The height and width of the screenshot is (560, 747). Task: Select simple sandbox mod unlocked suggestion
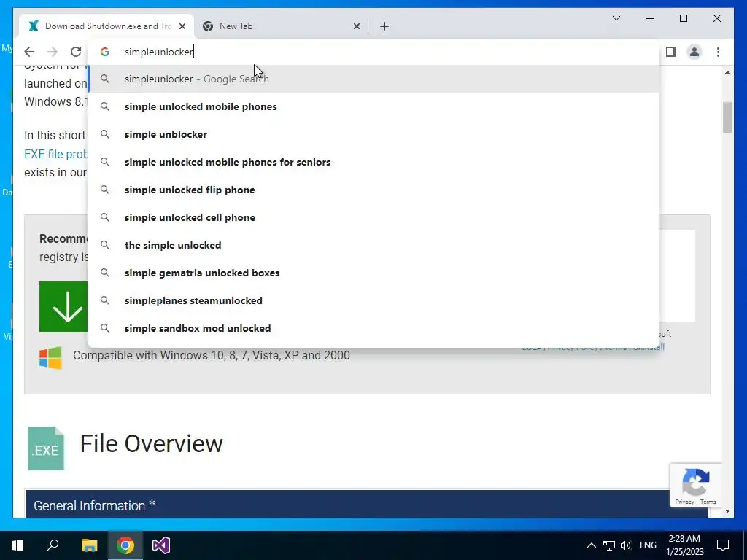coord(374,328)
